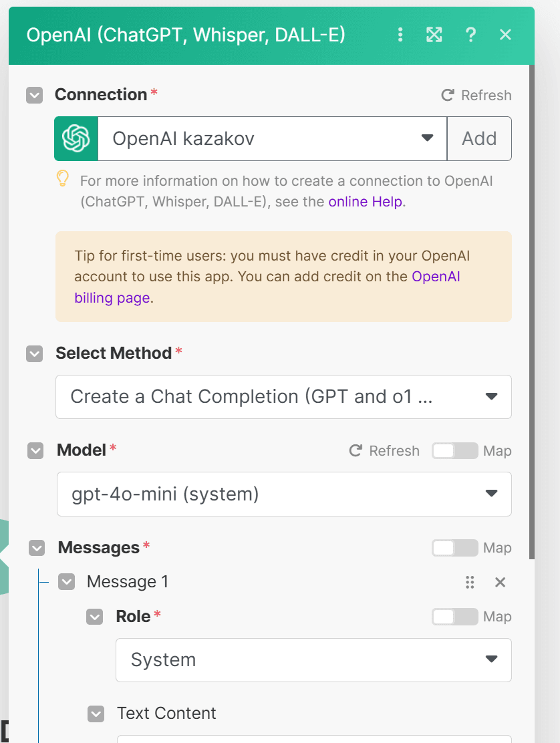Refresh the Connection list
This screenshot has height=743, width=560.
[476, 96]
